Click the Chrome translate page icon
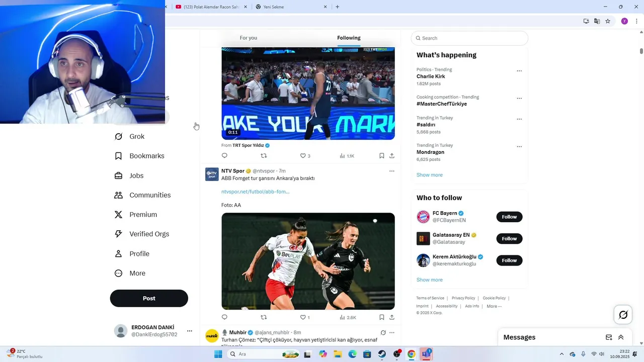This screenshot has width=644, height=362. [597, 21]
